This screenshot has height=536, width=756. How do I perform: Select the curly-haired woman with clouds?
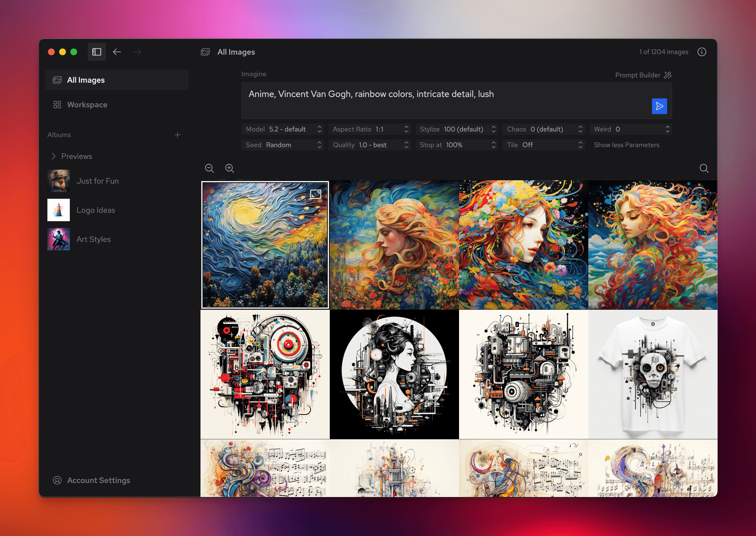click(x=653, y=244)
